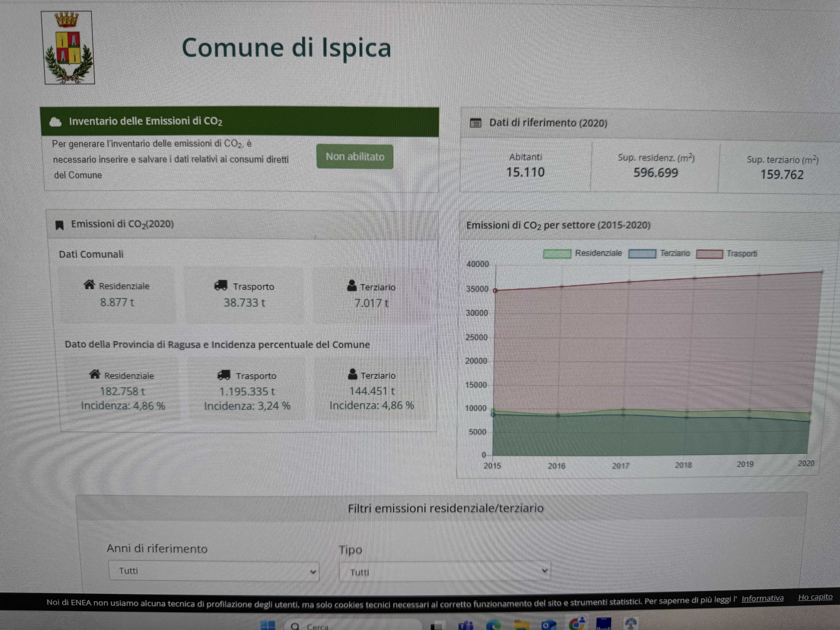Click the Non abilitato button
Viewport: 840px width, 630px height.
[355, 156]
